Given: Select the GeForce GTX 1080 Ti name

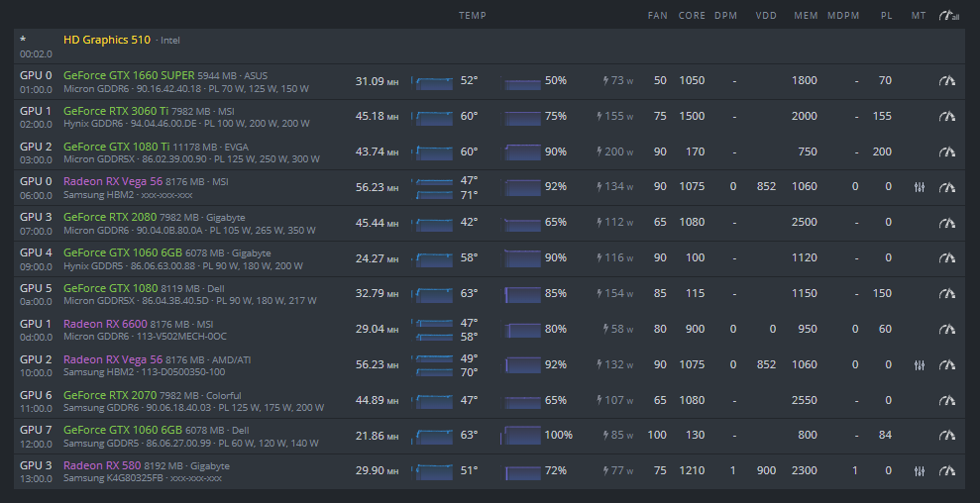Looking at the screenshot, I should click(116, 147).
